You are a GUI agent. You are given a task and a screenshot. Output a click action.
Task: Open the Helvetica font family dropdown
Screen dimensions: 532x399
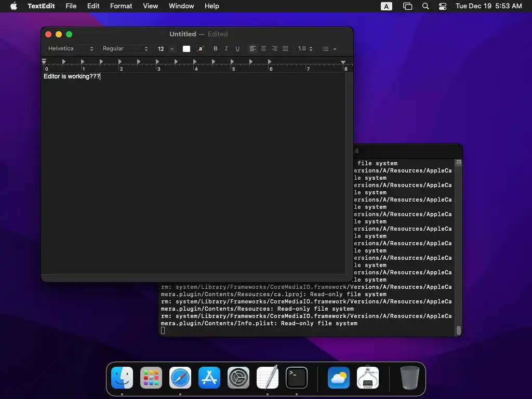[71, 48]
